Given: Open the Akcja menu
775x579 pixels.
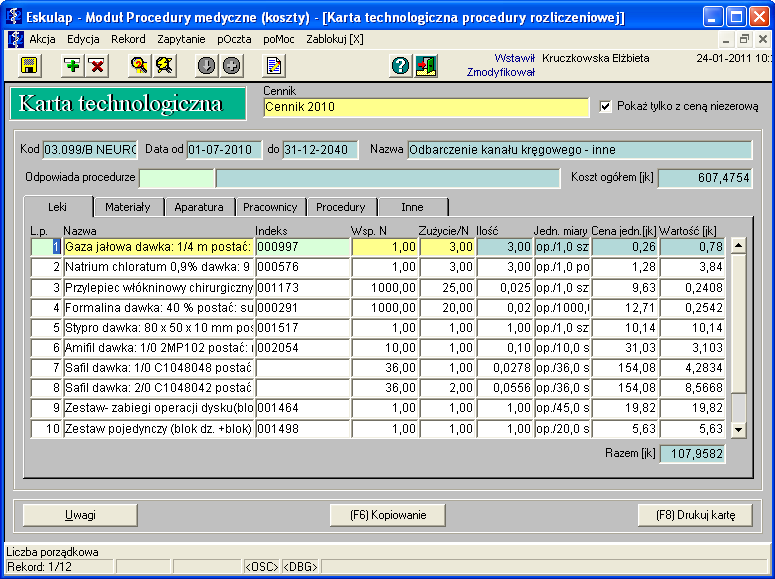Looking at the screenshot, I should 43,39.
